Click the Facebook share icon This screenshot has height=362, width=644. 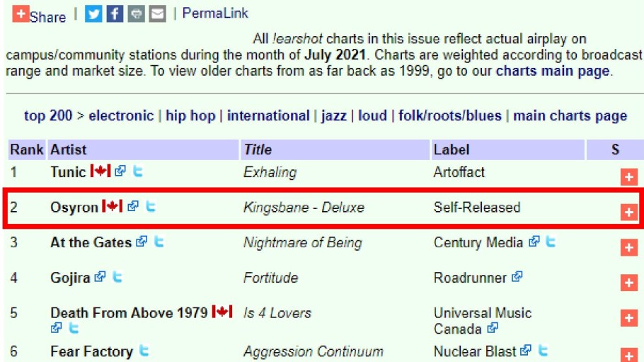coord(115,13)
